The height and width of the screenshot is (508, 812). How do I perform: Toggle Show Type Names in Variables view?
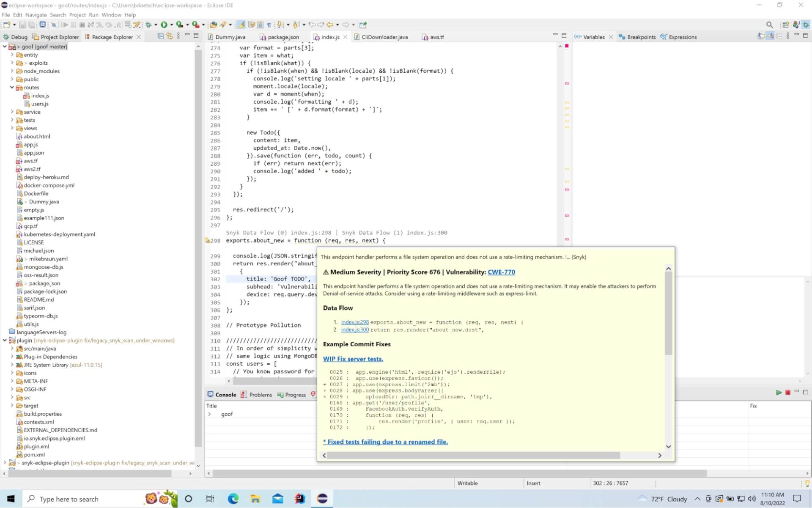pos(761,36)
